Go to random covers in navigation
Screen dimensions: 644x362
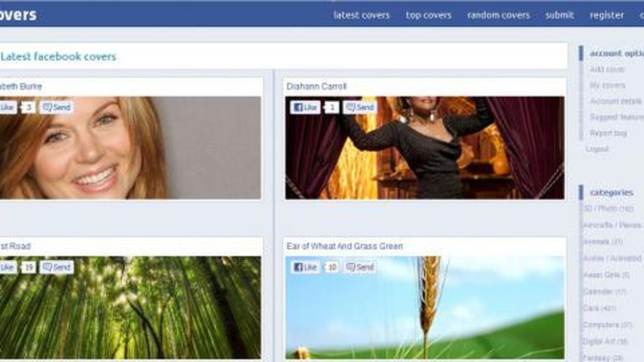point(498,15)
